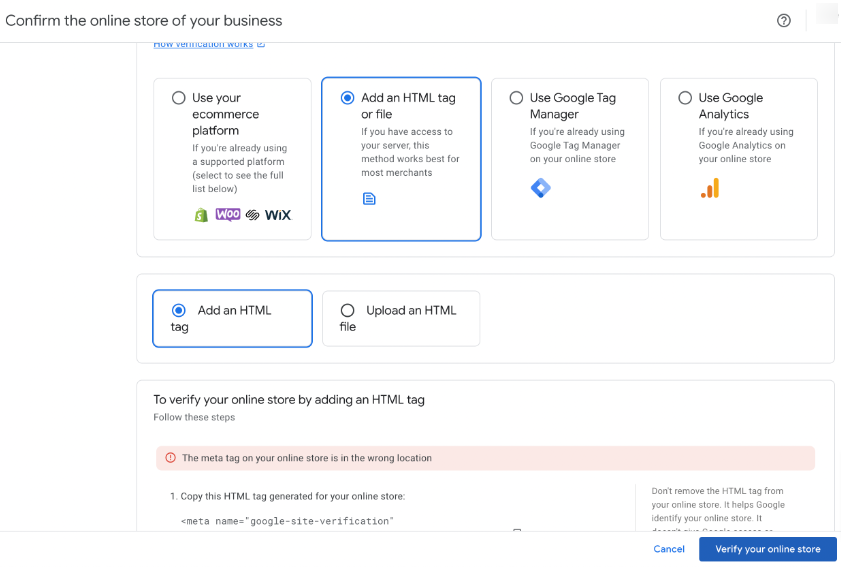Click the Wix logo
Screen dimensions: 841x567
pyautogui.click(x=278, y=215)
